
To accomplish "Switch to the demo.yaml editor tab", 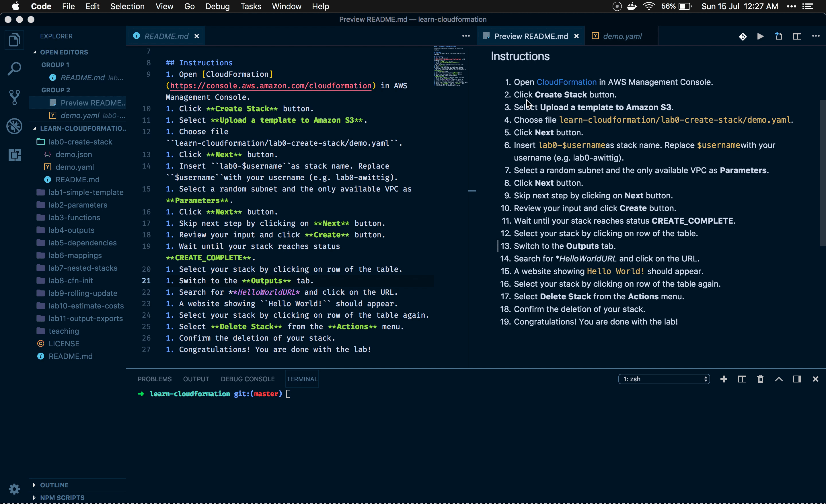I will point(622,36).
